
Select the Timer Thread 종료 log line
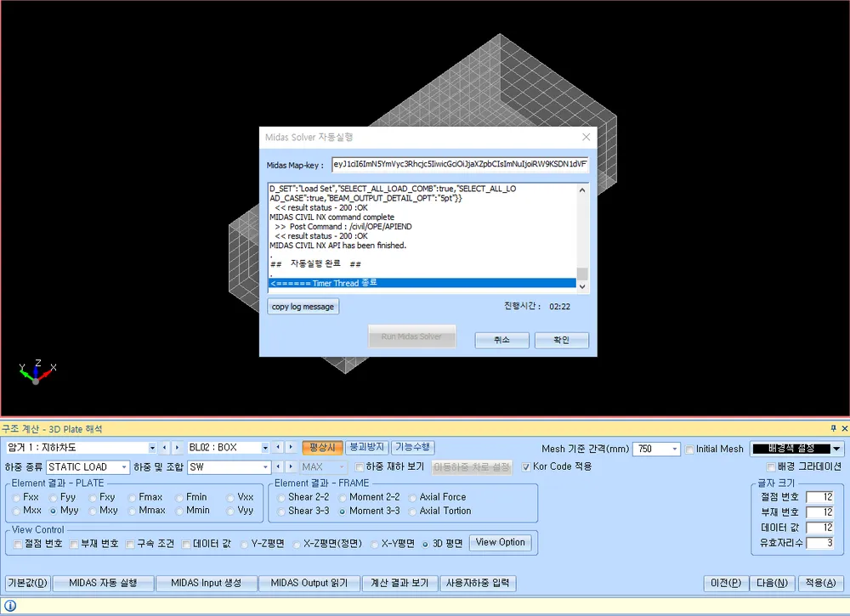(422, 283)
